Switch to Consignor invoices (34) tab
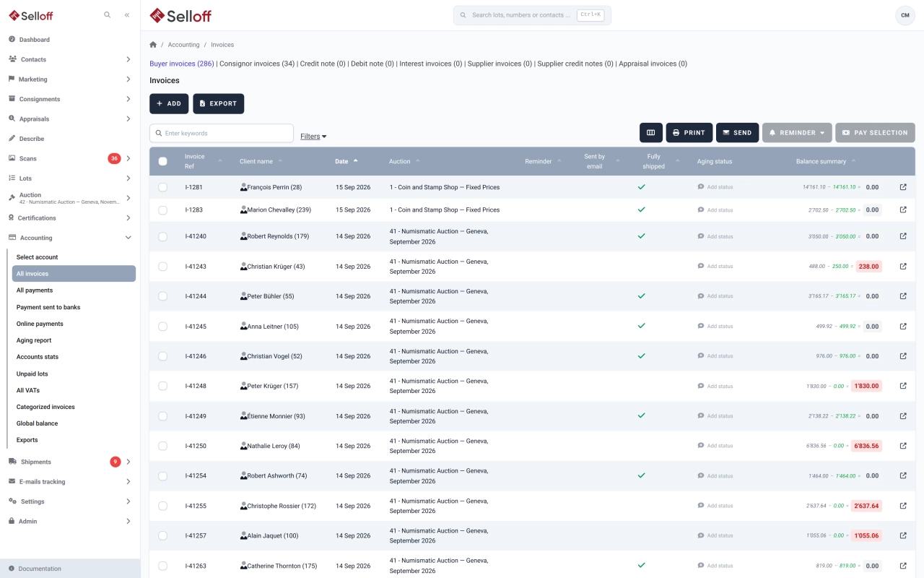Screen dimensions: 924x578 tap(257, 64)
